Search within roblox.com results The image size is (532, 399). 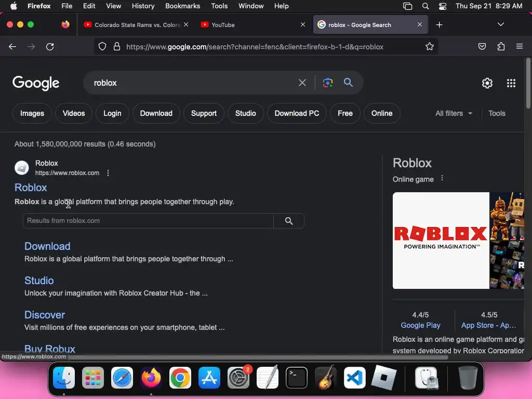click(x=289, y=221)
